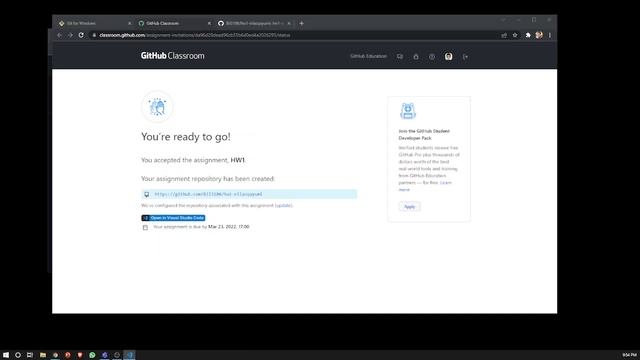This screenshot has height=360, width=640.
Task: Go forward in browser history
Action: [70, 35]
